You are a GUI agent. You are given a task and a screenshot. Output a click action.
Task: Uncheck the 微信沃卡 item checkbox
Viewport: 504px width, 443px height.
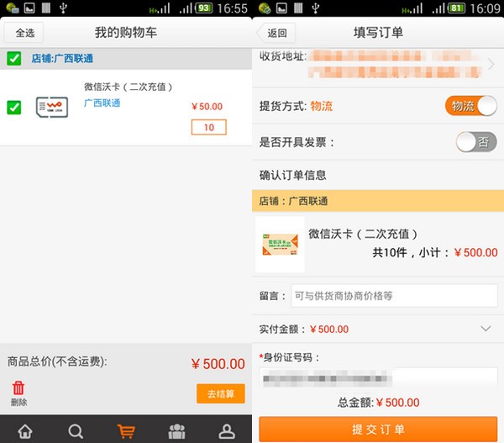(x=14, y=107)
